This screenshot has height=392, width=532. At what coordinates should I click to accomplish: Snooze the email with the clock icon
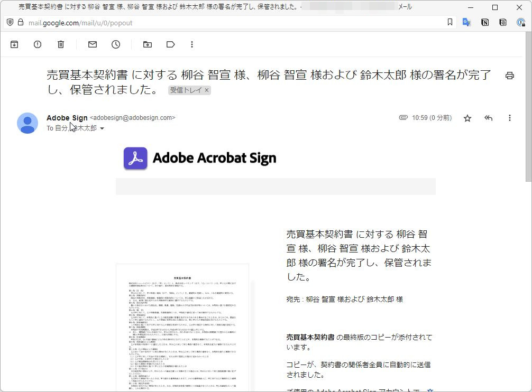pos(115,44)
